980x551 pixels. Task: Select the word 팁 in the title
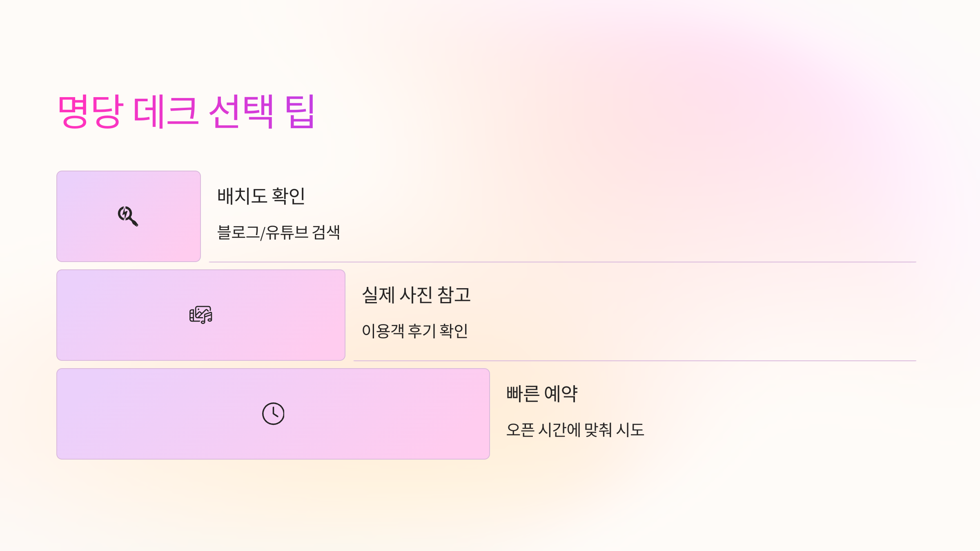(x=300, y=111)
